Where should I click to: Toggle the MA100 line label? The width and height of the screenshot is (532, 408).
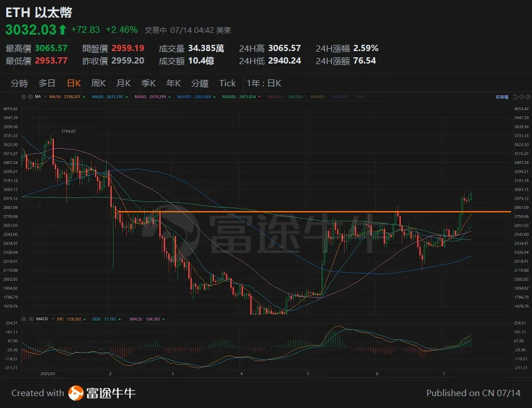click(196, 97)
